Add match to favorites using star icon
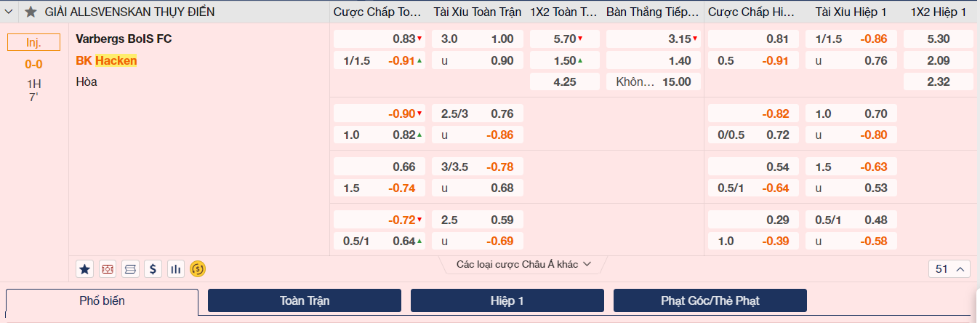The height and width of the screenshot is (323, 980). tap(84, 269)
